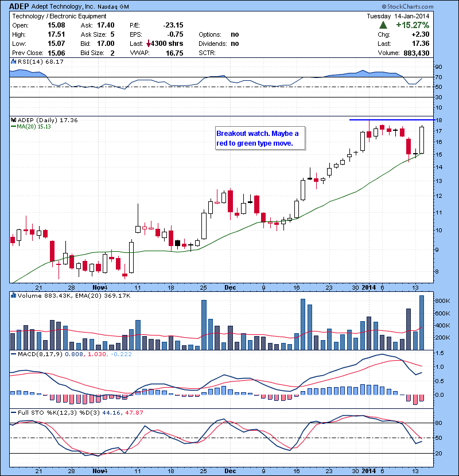
Task: Click the tallest volume bar at far right
Action: (422, 323)
